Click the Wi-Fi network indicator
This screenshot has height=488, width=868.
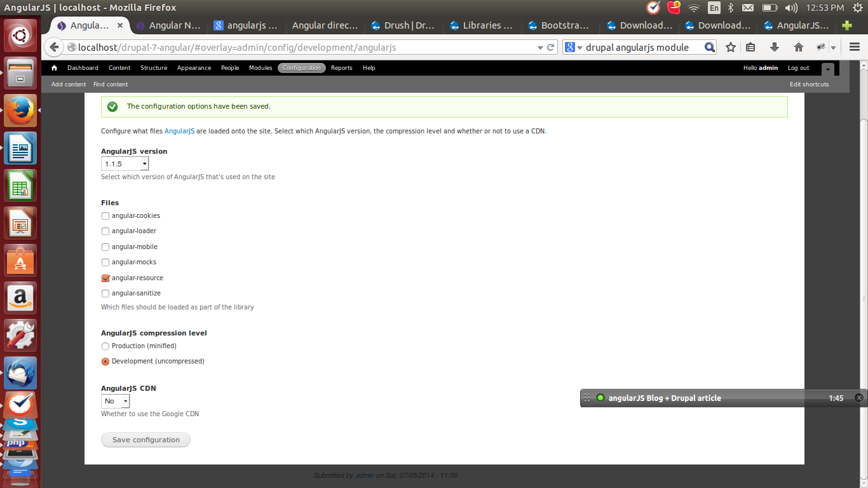tap(694, 8)
